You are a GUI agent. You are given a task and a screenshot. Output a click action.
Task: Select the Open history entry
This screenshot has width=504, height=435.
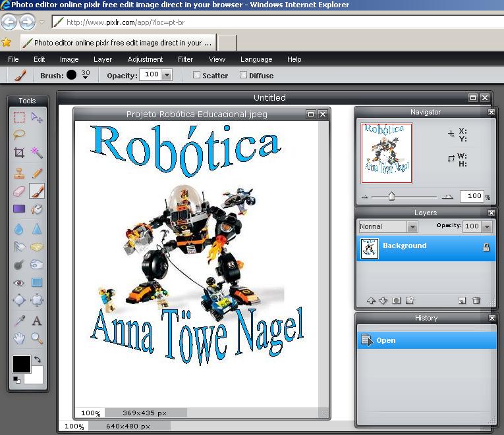click(x=426, y=340)
